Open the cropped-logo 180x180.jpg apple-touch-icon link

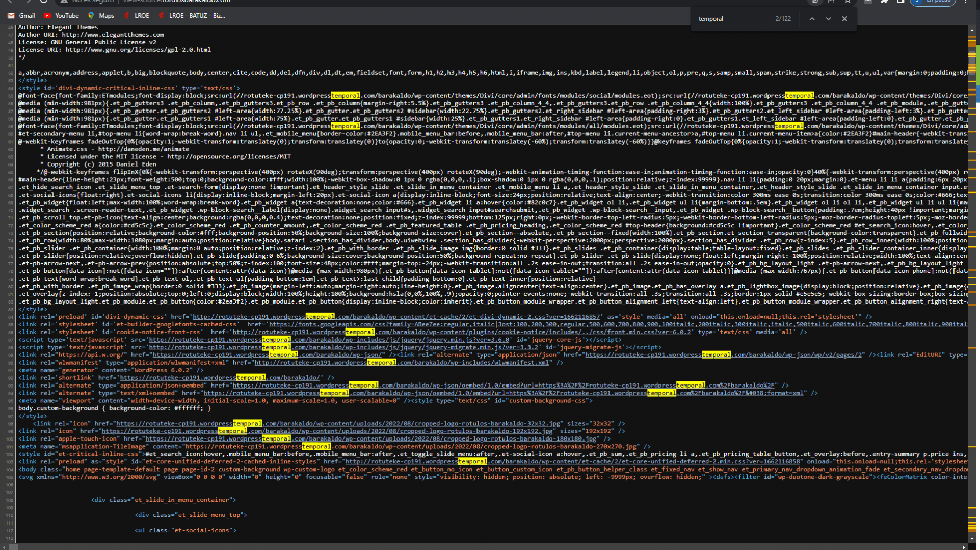point(371,439)
